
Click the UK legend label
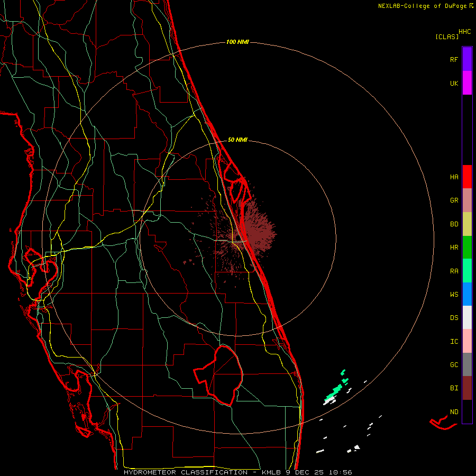click(x=454, y=83)
